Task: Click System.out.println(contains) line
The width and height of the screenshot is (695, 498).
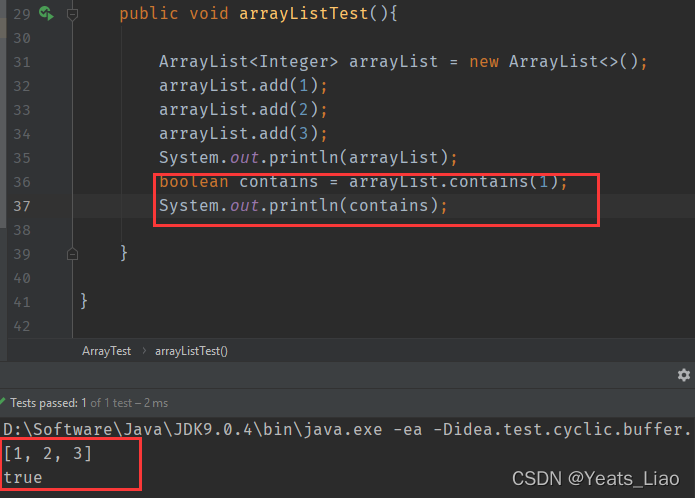Action: (303, 206)
